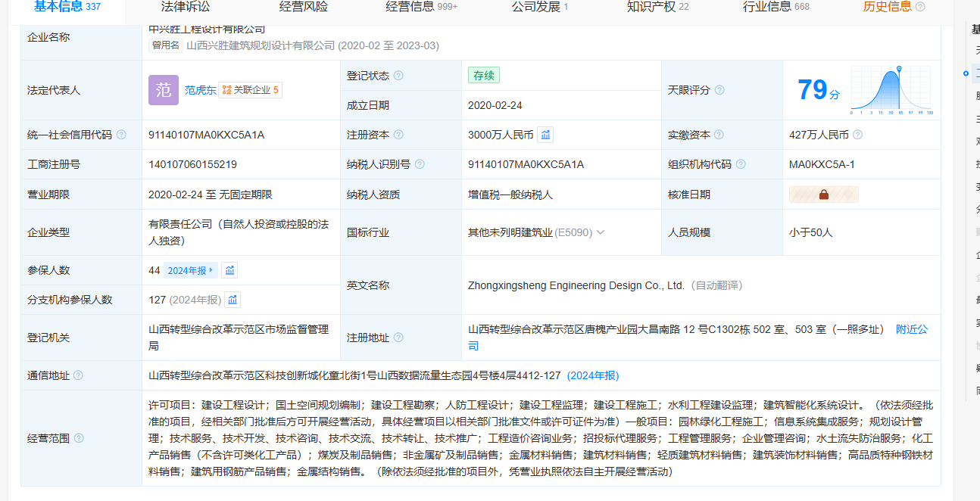The width and height of the screenshot is (980, 501).
Task: Click English name Zhongxingsheng Engineering Design Co., Ltd.
Action: 577,285
